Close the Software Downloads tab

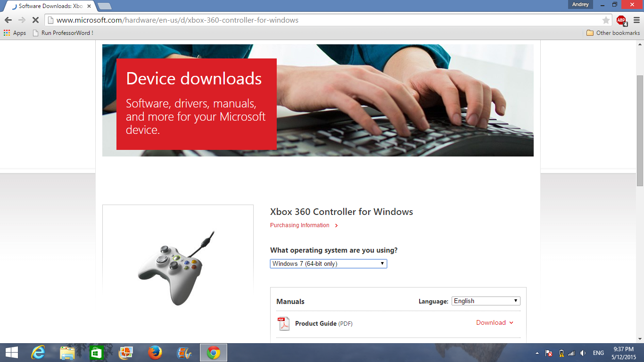click(89, 6)
